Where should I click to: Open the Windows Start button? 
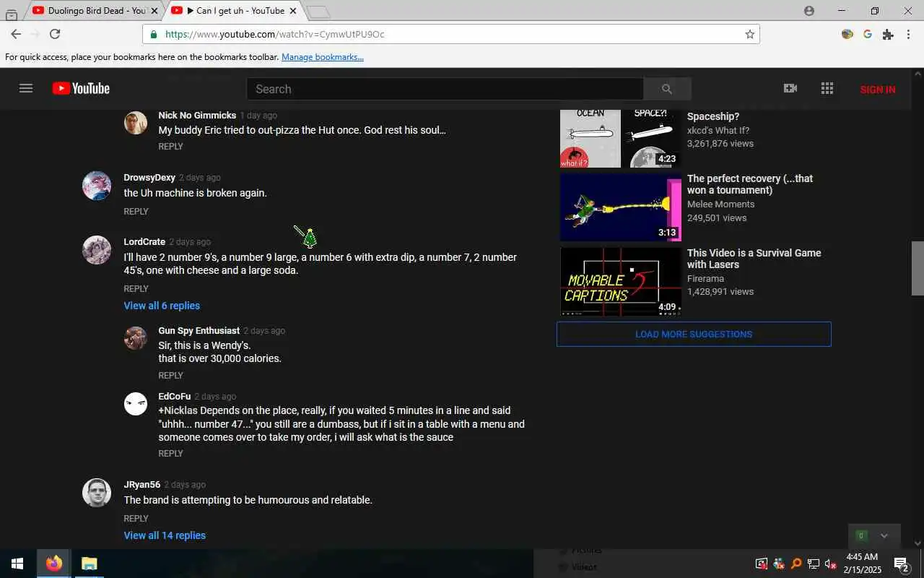[17, 564]
